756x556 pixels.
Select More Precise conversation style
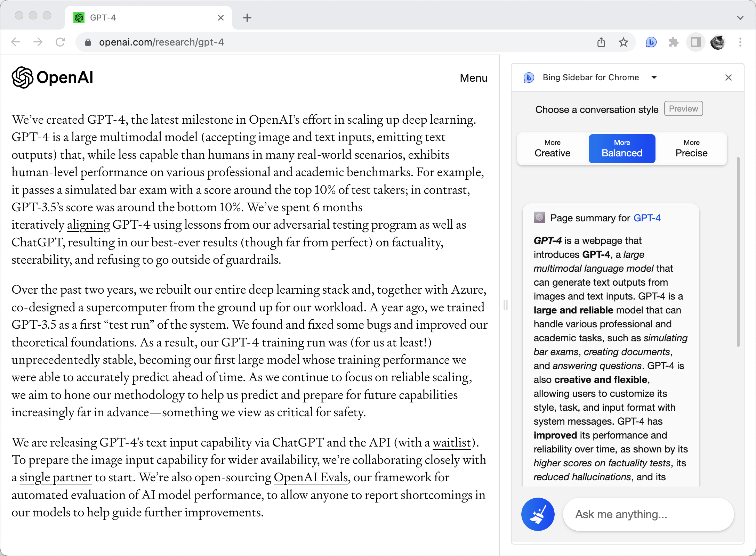691,149
